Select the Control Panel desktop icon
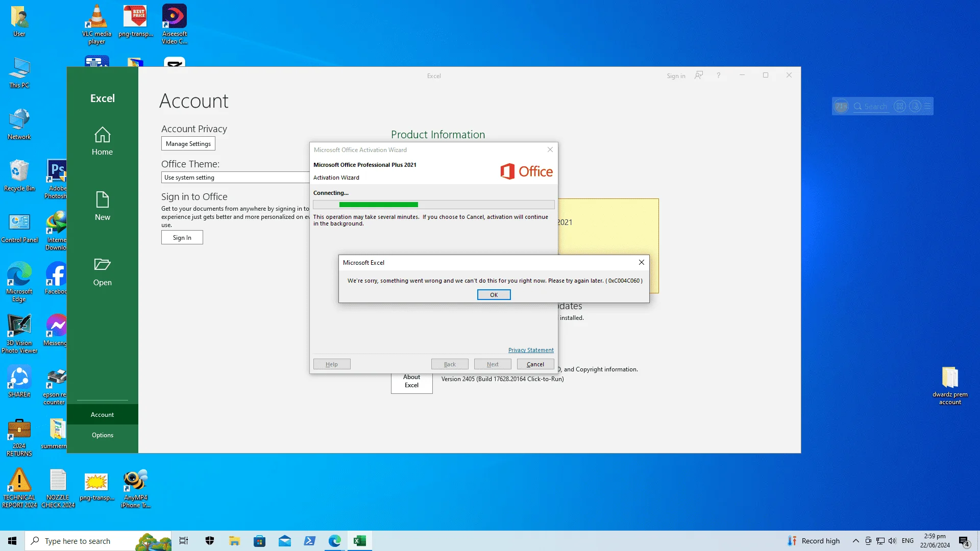The image size is (980, 551). [x=19, y=228]
